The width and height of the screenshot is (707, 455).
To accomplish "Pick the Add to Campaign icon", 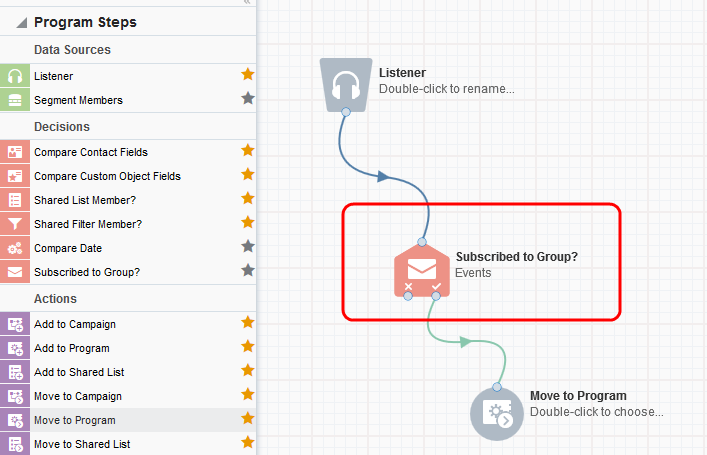I will point(15,324).
